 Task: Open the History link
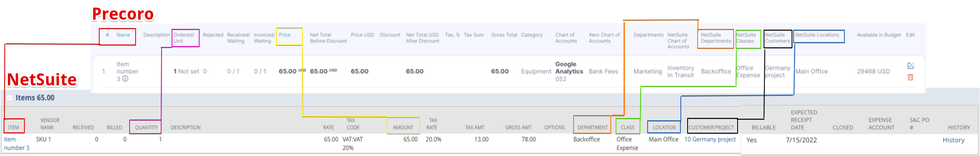tap(954, 140)
